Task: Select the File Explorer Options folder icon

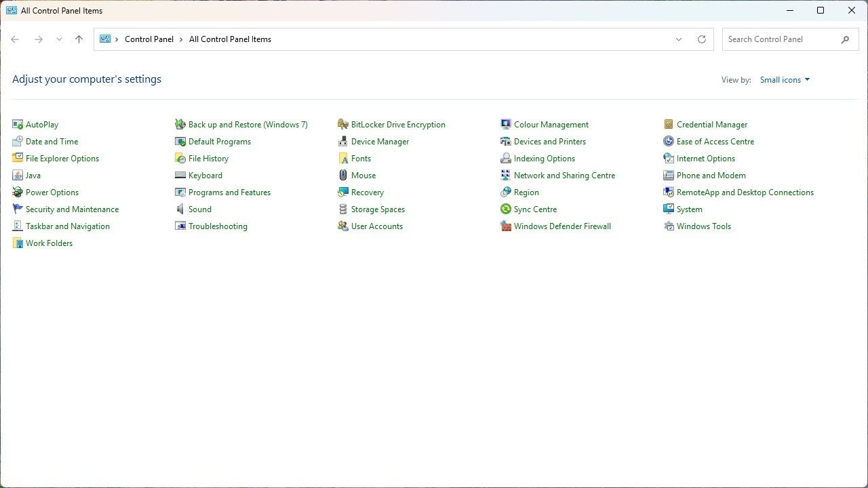Action: tap(18, 159)
